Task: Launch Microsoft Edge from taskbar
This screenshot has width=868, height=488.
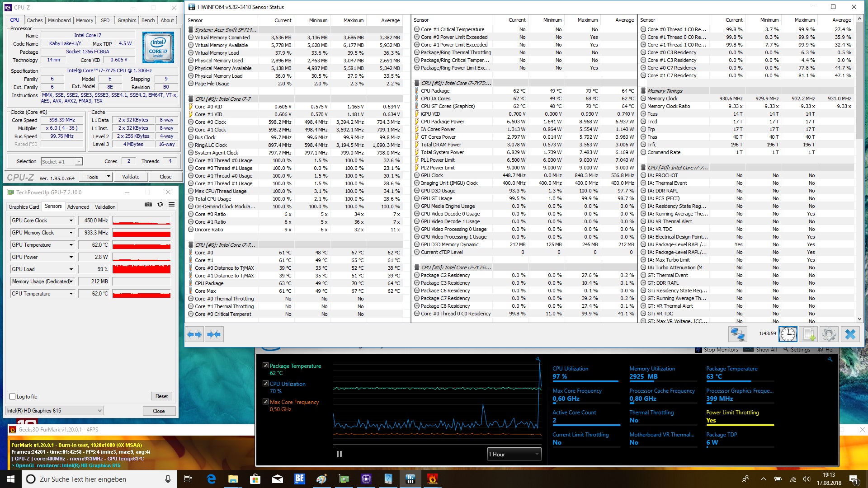Action: click(211, 479)
